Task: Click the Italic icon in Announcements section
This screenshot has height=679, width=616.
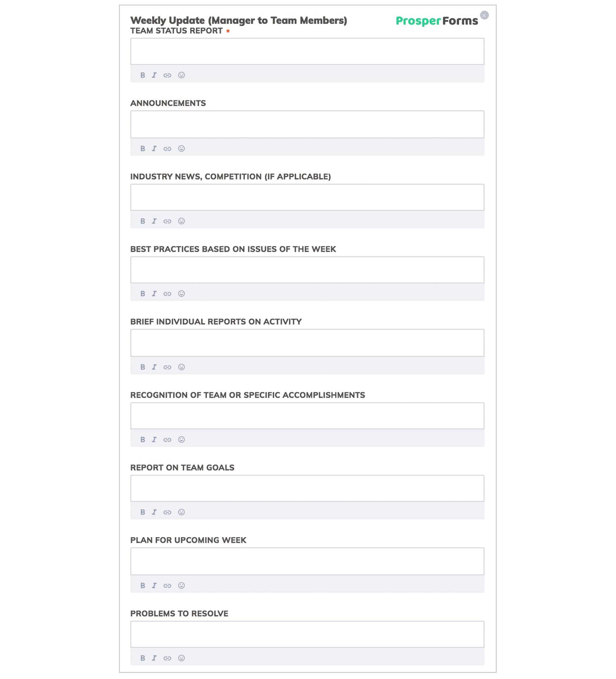Action: point(155,148)
